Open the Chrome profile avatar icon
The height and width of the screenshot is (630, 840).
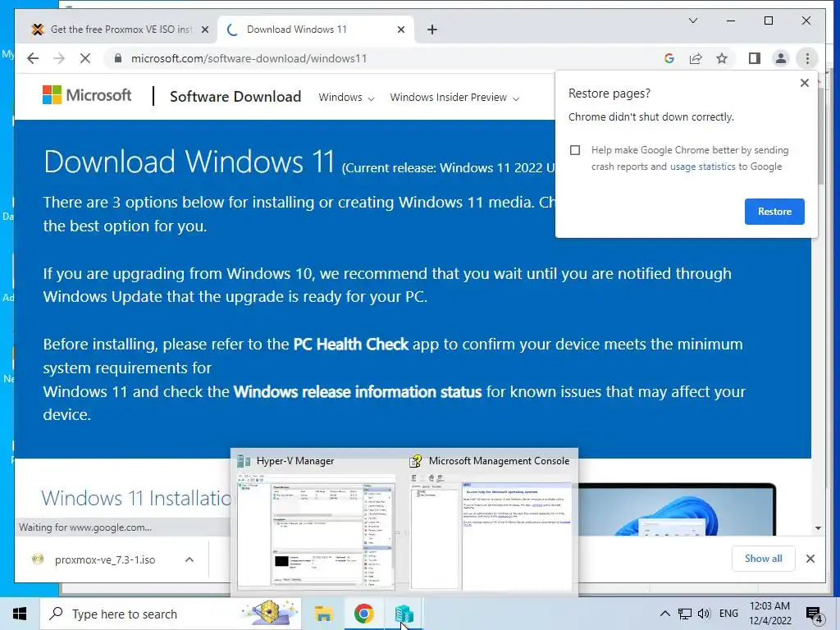coord(781,58)
